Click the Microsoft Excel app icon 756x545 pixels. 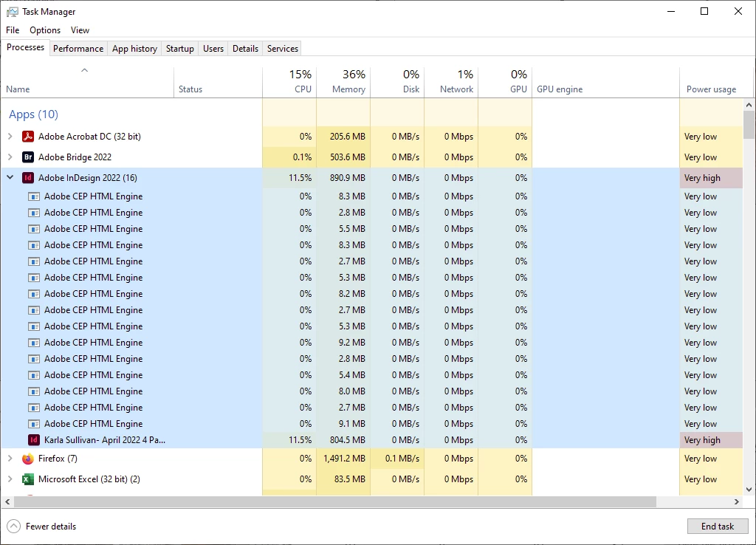28,479
